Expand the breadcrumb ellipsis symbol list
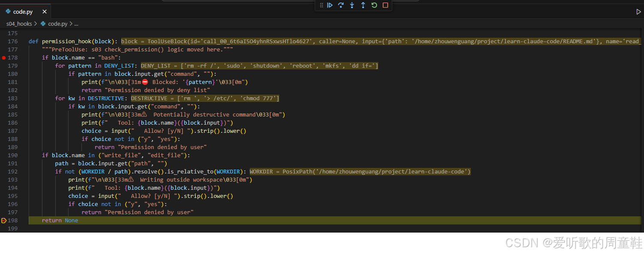Screen dimensions: 644x254 tap(76, 24)
